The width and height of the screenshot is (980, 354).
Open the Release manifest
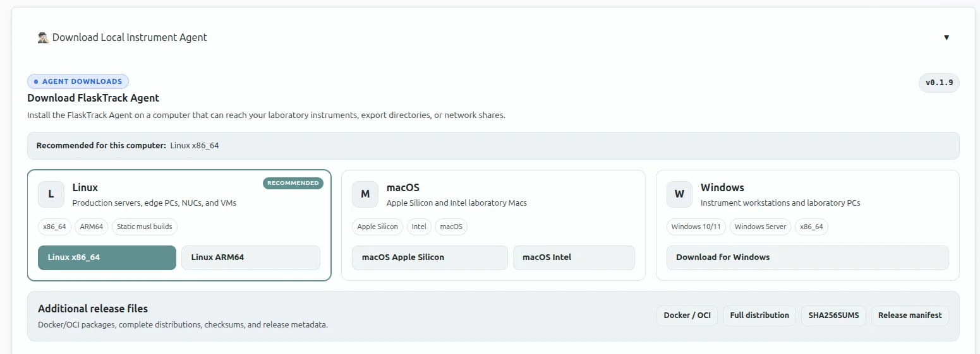tap(910, 316)
